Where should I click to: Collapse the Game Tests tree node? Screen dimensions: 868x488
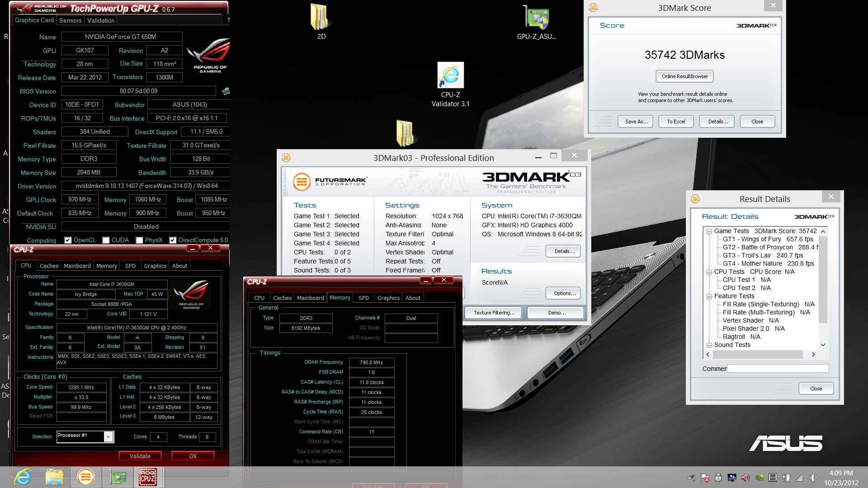[709, 231]
